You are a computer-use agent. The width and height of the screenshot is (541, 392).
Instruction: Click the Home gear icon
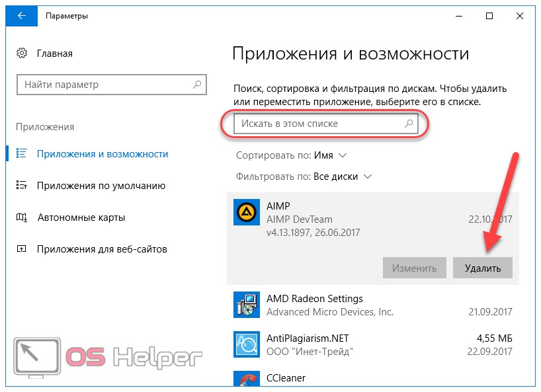click(x=22, y=54)
